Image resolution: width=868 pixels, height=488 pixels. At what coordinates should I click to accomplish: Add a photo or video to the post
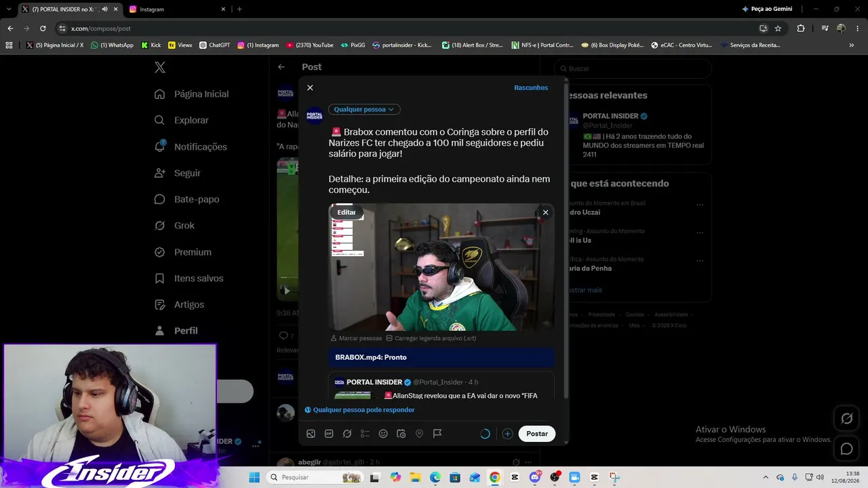click(311, 434)
